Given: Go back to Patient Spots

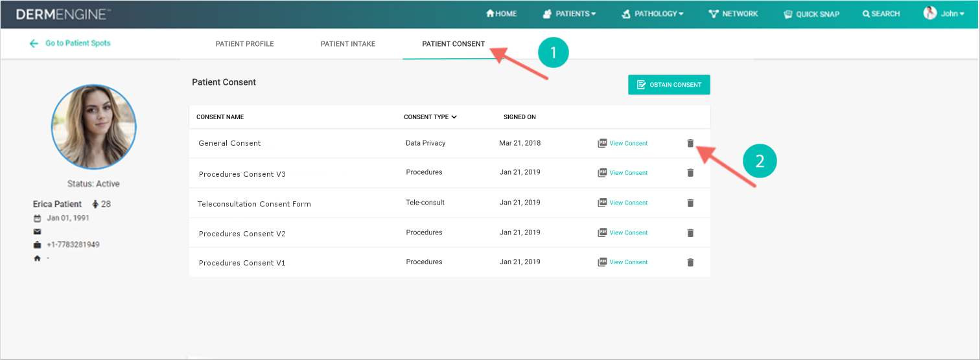Looking at the screenshot, I should pyautogui.click(x=71, y=43).
